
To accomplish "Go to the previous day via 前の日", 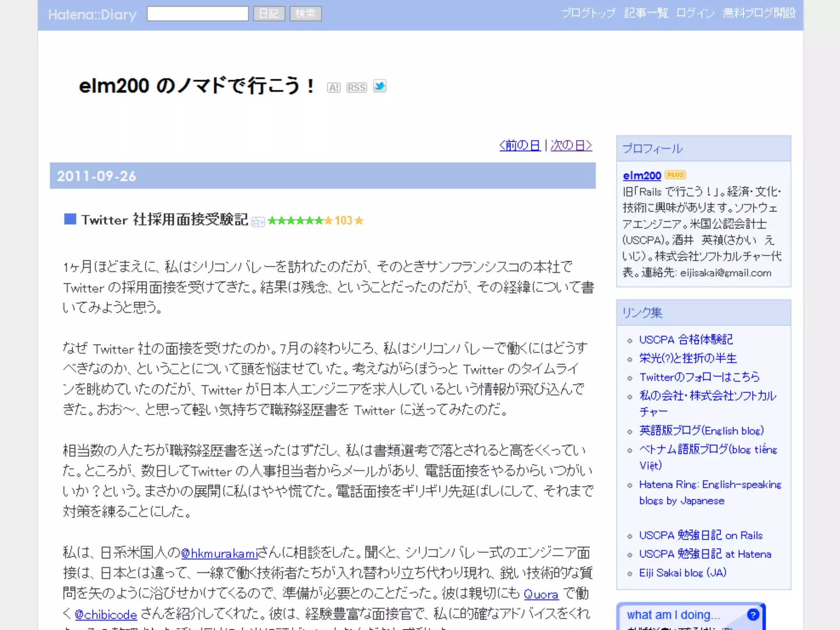I will (520, 145).
